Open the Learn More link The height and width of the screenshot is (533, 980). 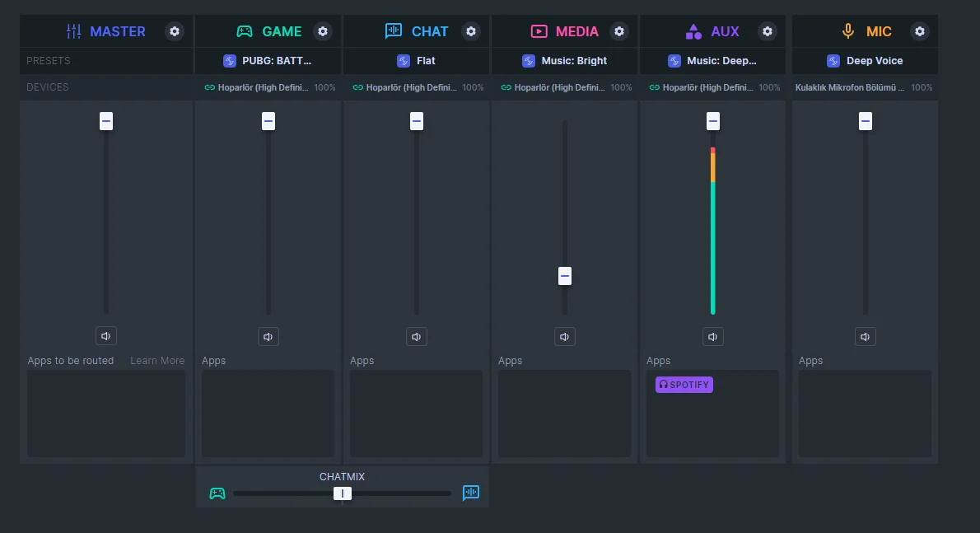[157, 361]
